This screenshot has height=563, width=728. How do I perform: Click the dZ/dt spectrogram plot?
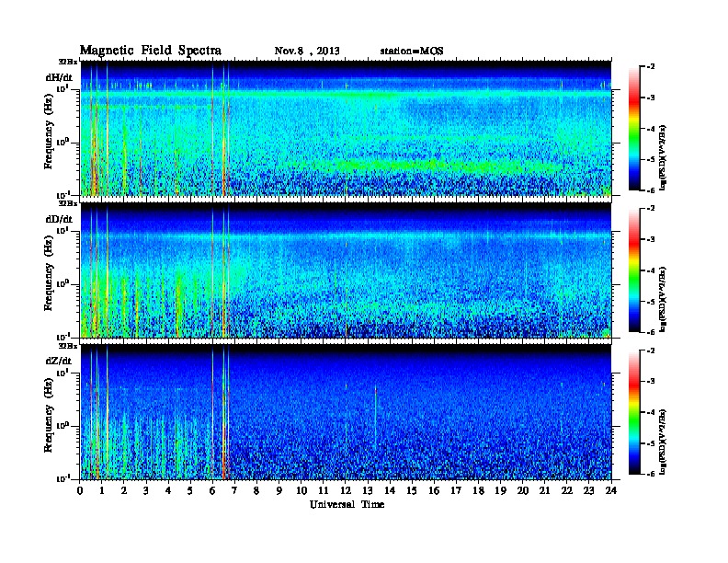(x=346, y=412)
